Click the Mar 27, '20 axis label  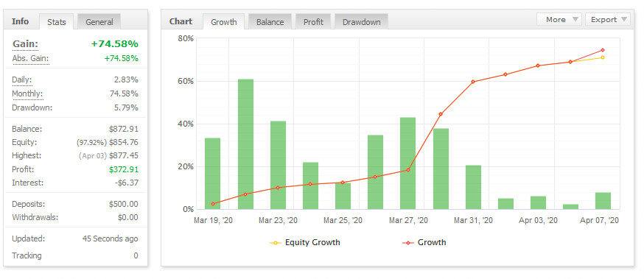click(409, 221)
